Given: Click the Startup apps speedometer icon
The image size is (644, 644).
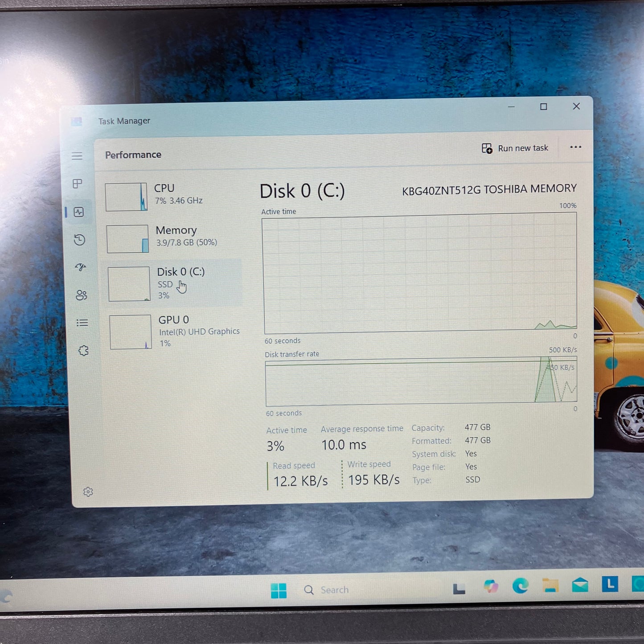Looking at the screenshot, I should tap(80, 267).
